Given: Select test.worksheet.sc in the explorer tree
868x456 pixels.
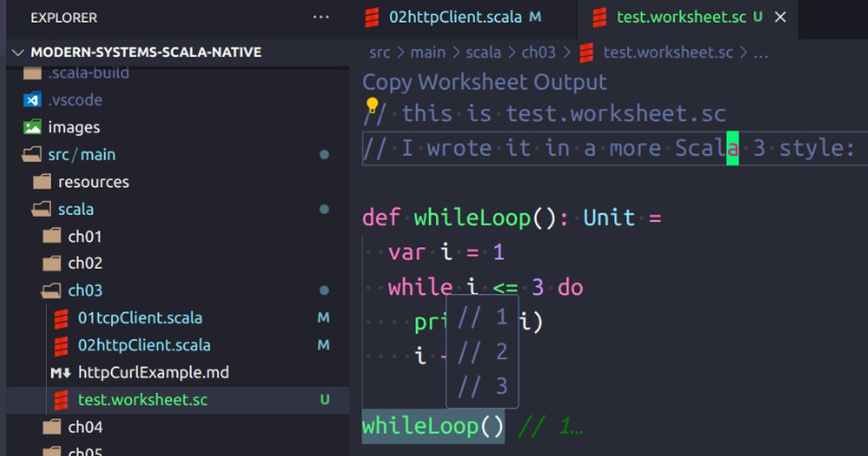Looking at the screenshot, I should 143,400.
